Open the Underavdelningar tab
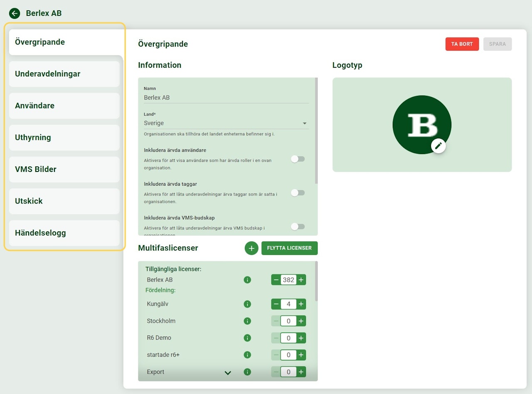This screenshot has height=394, width=532. point(64,74)
